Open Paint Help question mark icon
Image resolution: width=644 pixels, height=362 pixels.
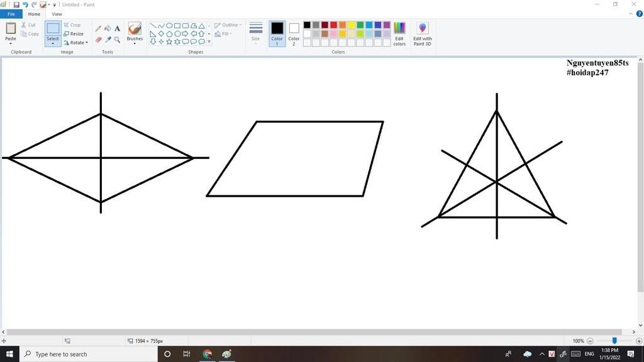[x=639, y=14]
